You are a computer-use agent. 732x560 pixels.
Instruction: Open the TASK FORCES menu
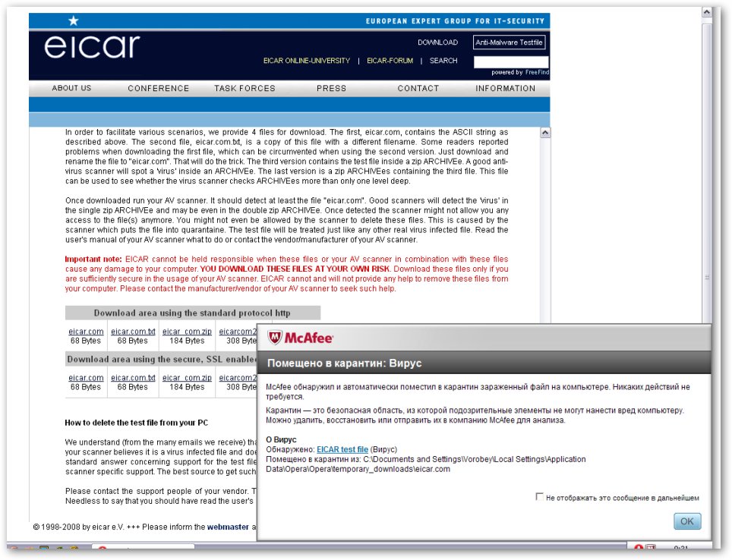point(245,88)
